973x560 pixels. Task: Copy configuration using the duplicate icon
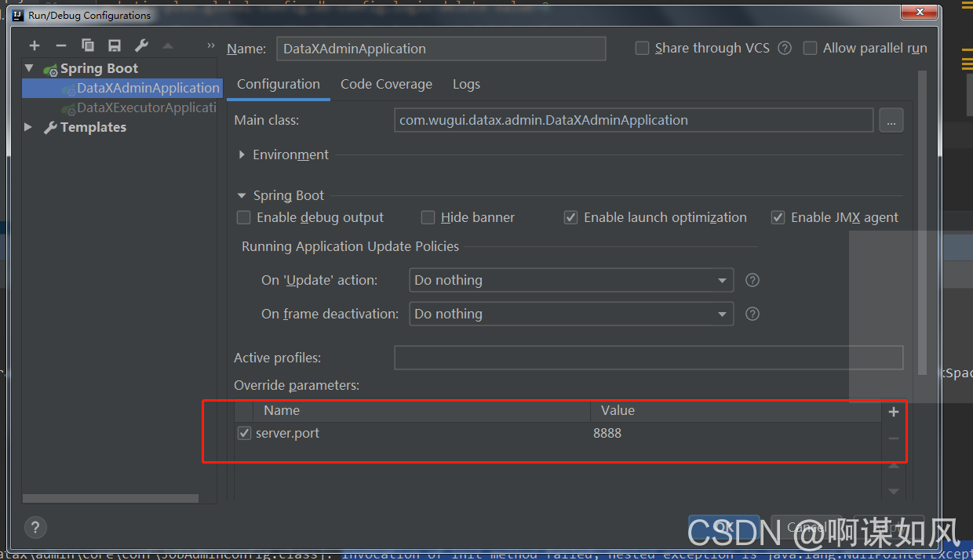click(x=88, y=45)
